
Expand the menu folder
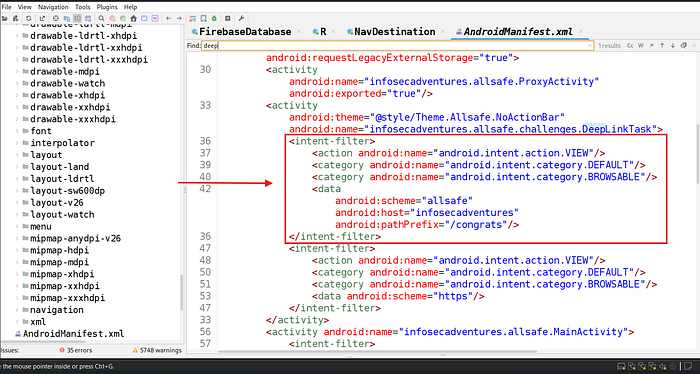point(17,226)
